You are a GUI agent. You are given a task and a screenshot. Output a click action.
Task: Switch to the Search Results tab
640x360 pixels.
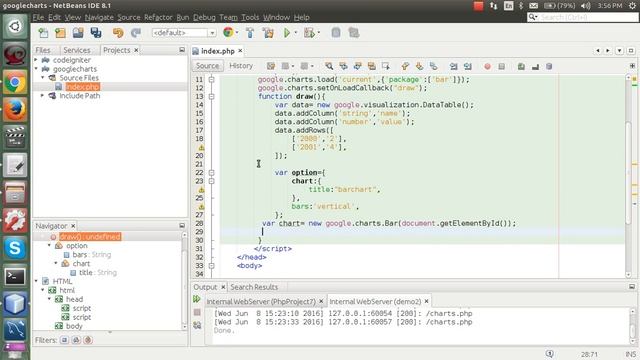[x=254, y=287]
